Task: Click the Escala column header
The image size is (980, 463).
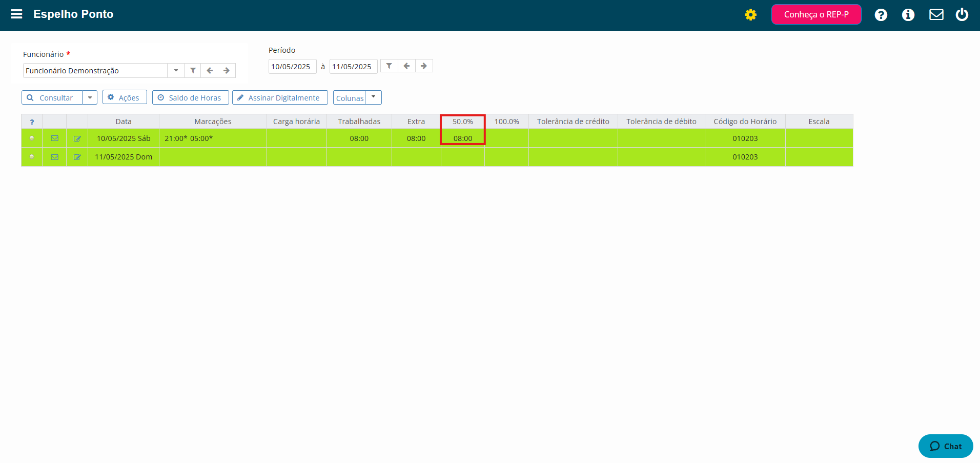Action: (x=819, y=122)
